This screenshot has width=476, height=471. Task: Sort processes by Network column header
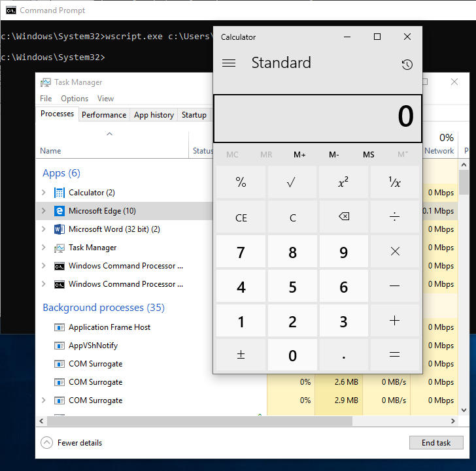tap(439, 151)
